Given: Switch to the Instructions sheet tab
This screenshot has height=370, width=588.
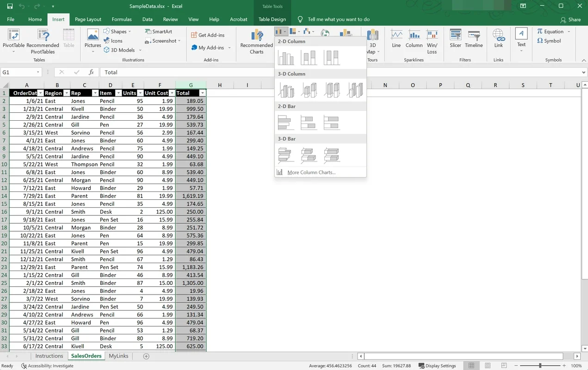Looking at the screenshot, I should 49,356.
